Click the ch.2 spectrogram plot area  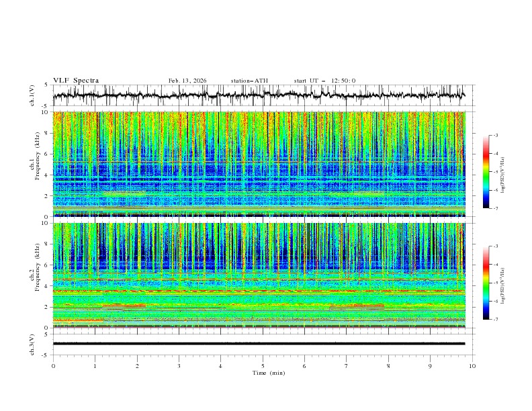click(x=262, y=275)
